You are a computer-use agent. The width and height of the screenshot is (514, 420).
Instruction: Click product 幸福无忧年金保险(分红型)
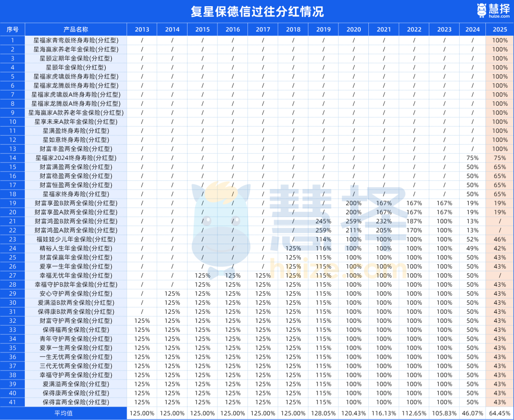click(76, 275)
